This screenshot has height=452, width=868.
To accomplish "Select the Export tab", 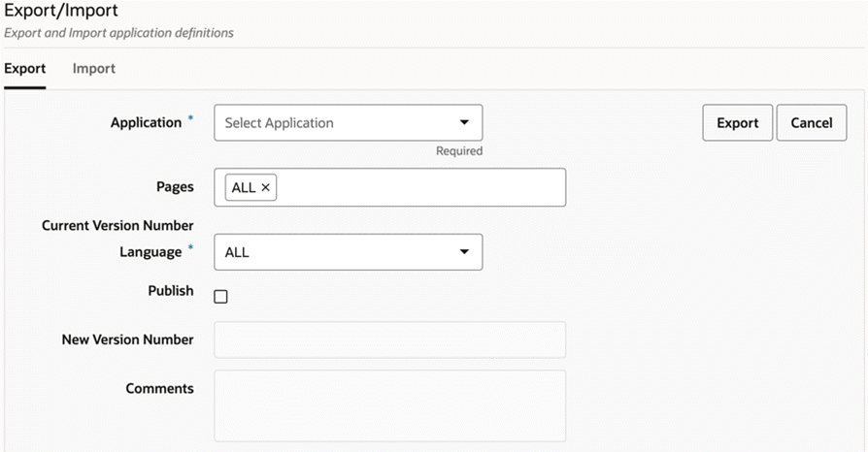I will click(x=25, y=69).
